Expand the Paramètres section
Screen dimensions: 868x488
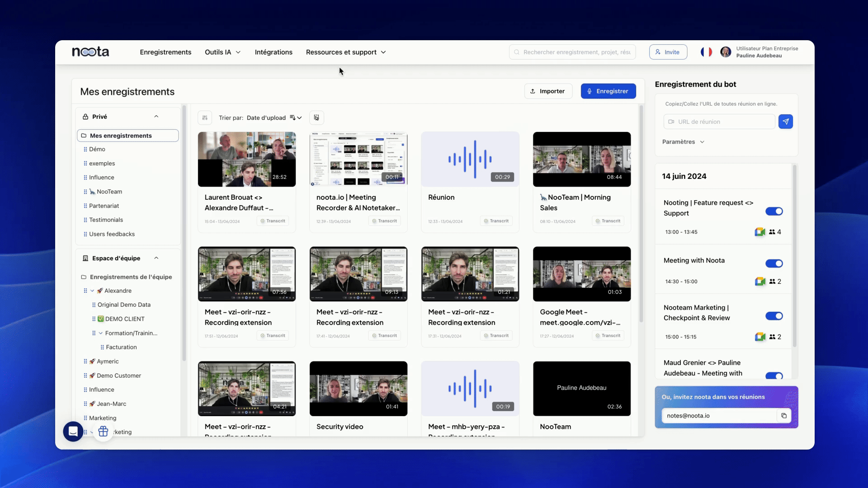(x=683, y=142)
